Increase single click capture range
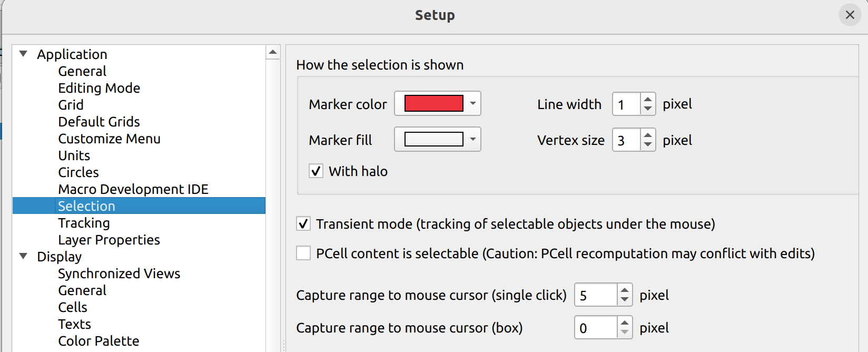 (625, 289)
